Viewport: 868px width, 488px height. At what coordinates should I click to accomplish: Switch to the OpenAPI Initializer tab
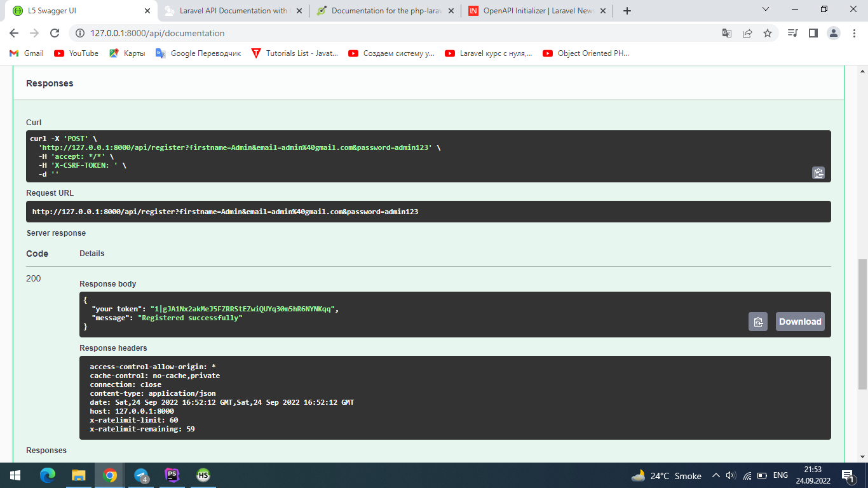click(534, 10)
